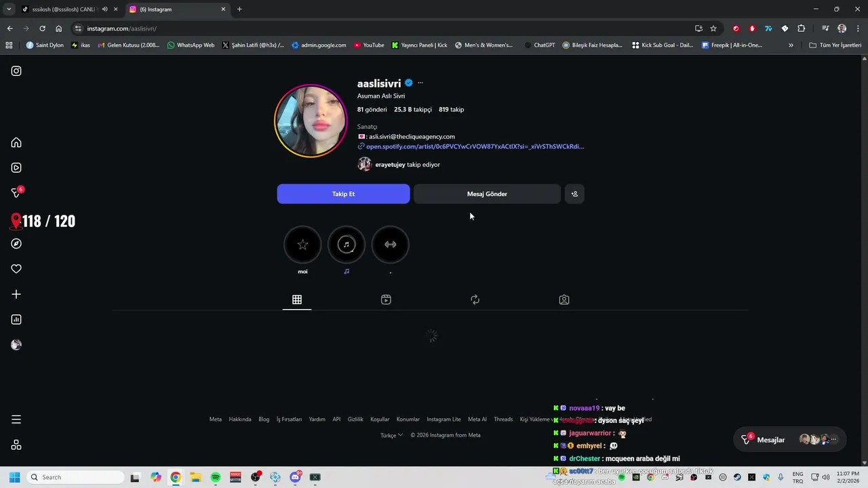The height and width of the screenshot is (488, 868).
Task: Go back to previous page
Action: [x=9, y=28]
